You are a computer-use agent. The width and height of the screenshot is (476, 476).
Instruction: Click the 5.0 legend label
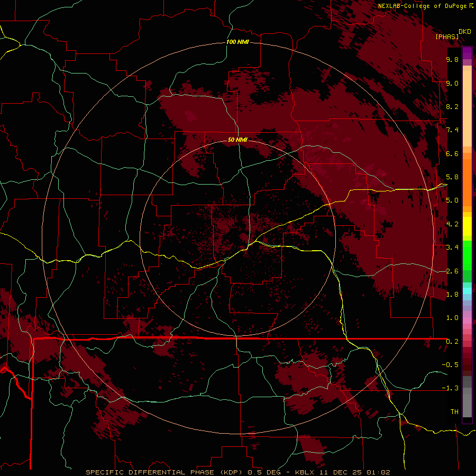pyautogui.click(x=452, y=200)
